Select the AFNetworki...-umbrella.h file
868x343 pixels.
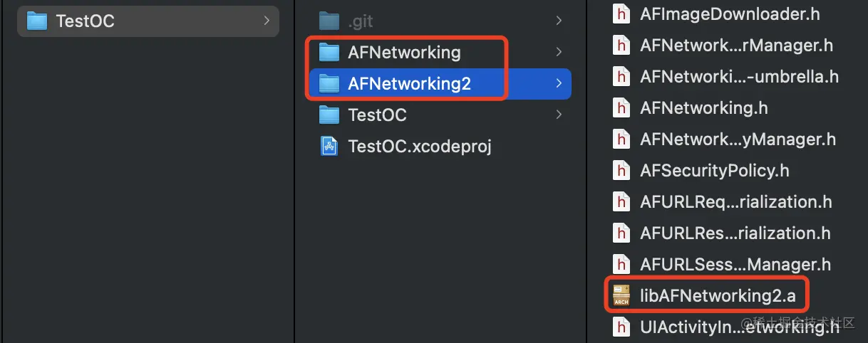(739, 77)
